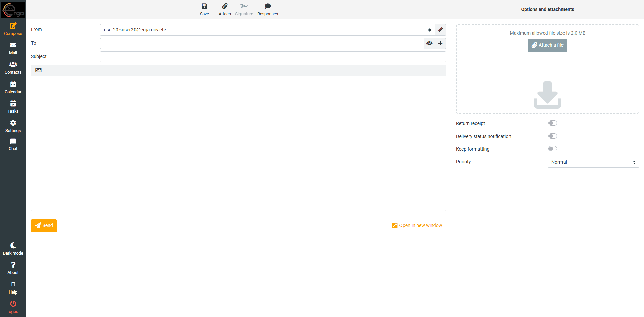
Task: Open the Calendar section
Action: pyautogui.click(x=13, y=88)
